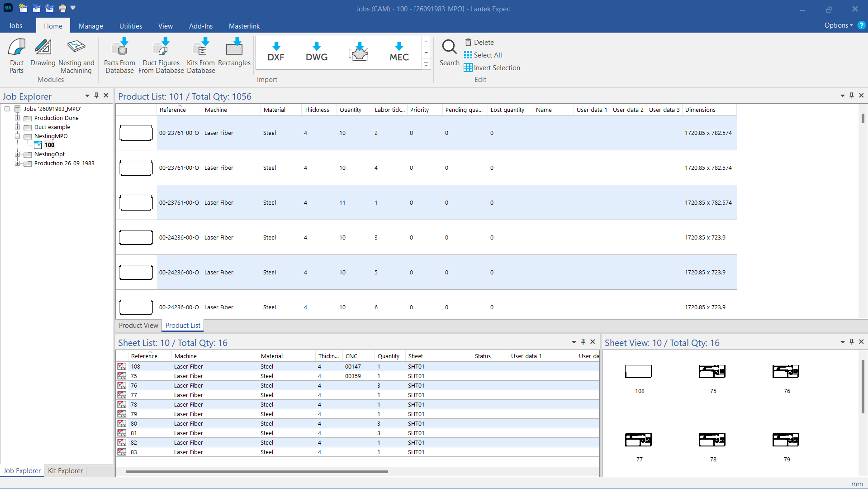Image resolution: width=868 pixels, height=489 pixels.
Task: Switch to the Product View tab
Action: click(x=138, y=326)
